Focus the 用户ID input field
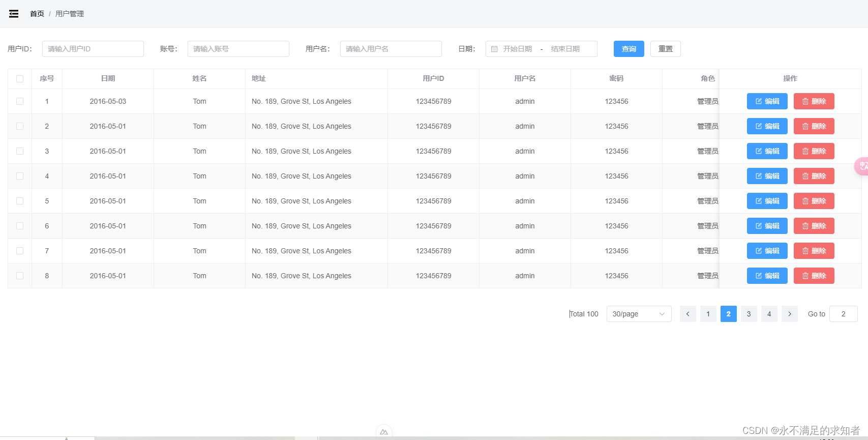The image size is (868, 440). [93, 49]
